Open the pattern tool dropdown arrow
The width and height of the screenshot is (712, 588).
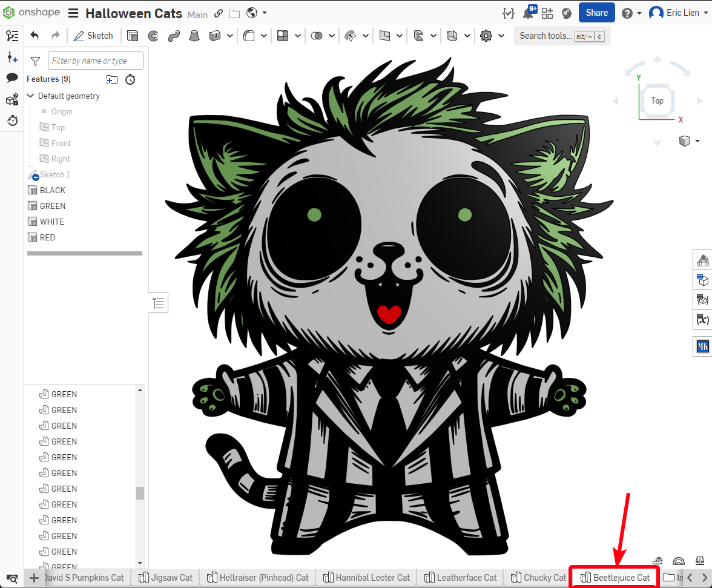298,36
